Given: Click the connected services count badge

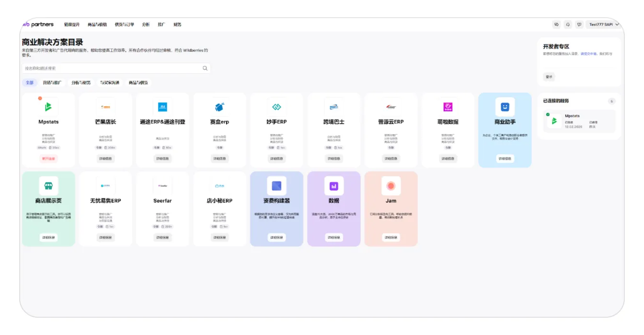Looking at the screenshot, I should click(611, 101).
